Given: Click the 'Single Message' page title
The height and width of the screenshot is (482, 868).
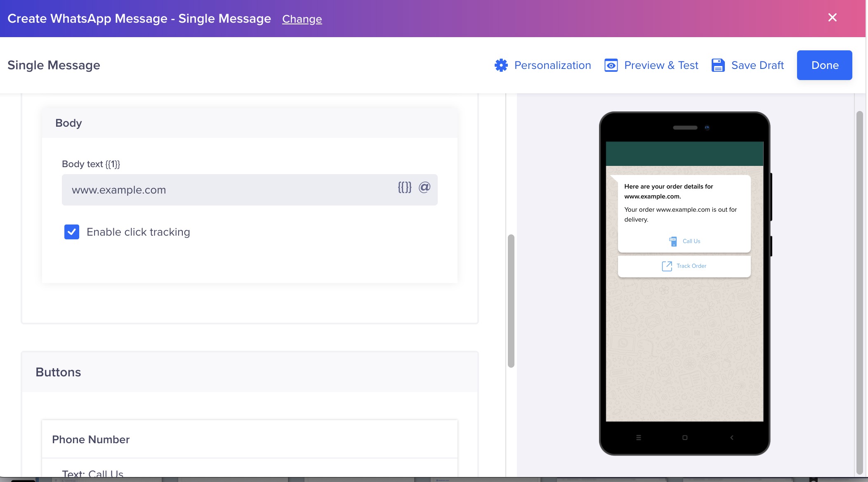Looking at the screenshot, I should (x=54, y=65).
